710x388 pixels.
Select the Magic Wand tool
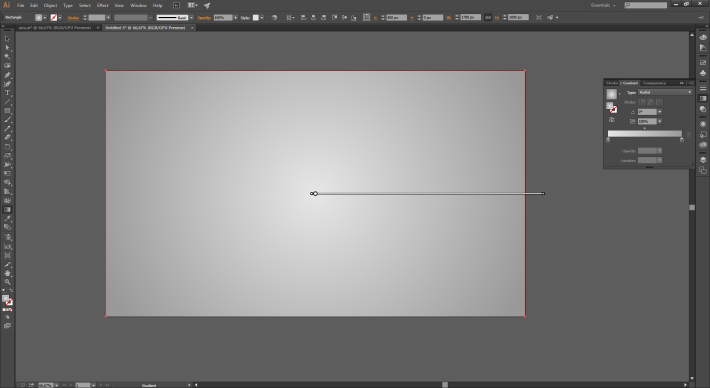(7, 57)
